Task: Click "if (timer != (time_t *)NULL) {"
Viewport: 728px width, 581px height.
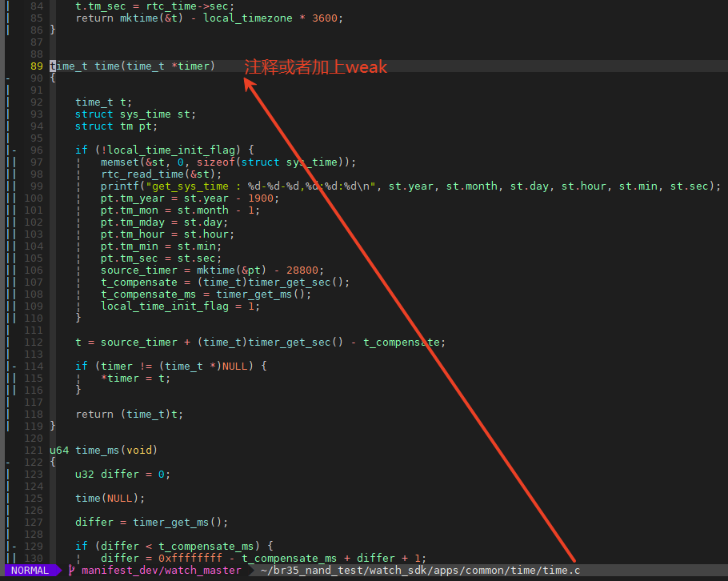Action: point(171,367)
